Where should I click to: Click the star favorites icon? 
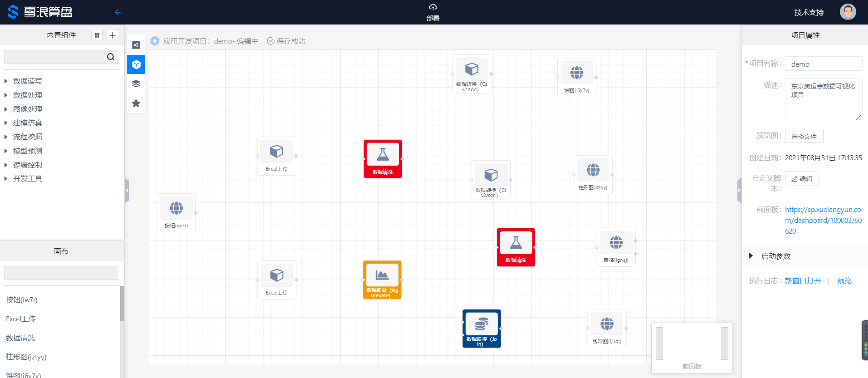(x=136, y=103)
